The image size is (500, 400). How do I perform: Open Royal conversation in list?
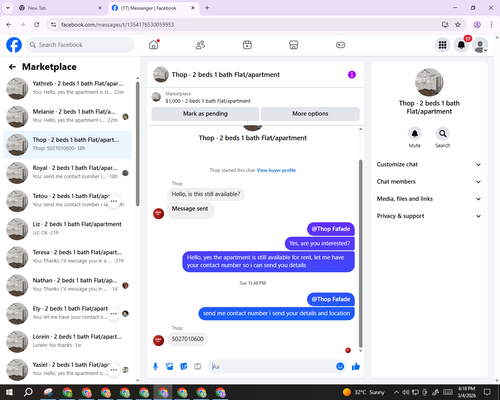click(67, 173)
